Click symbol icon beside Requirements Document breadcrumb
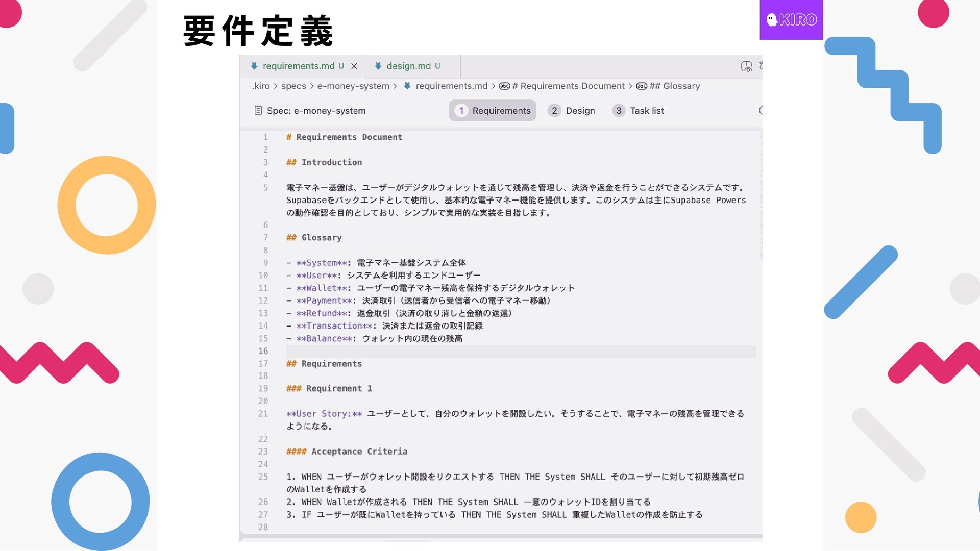This screenshot has height=551, width=980. pos(504,86)
